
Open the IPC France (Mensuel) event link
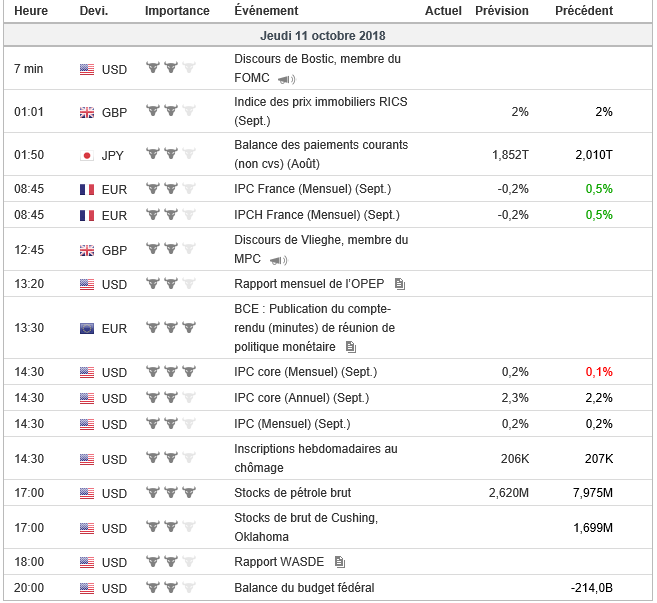[x=312, y=189]
